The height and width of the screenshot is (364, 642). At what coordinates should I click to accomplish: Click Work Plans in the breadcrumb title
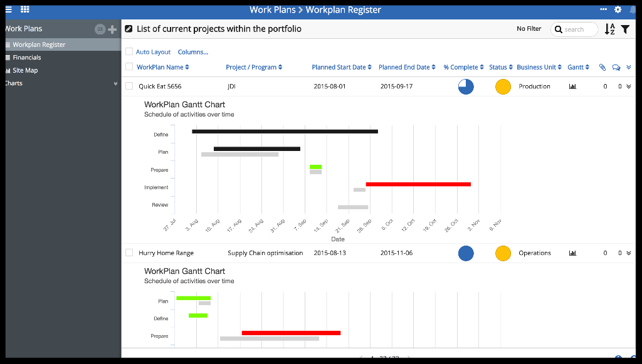(x=272, y=10)
